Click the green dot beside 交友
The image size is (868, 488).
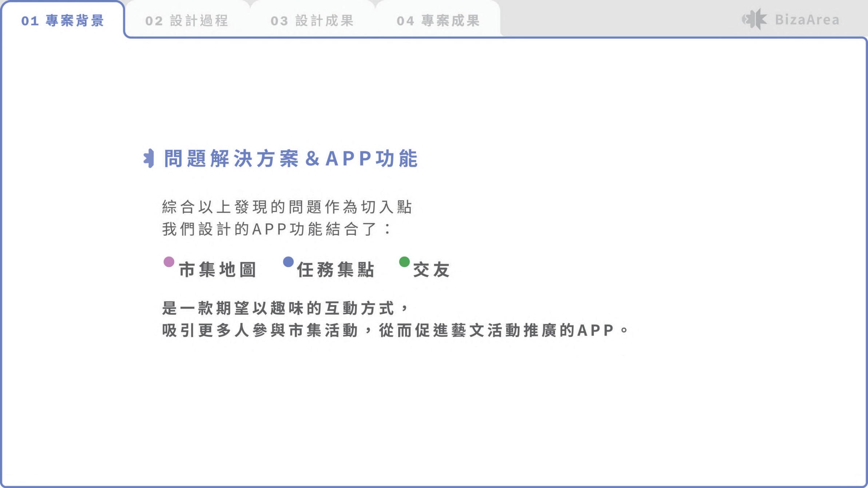(x=404, y=262)
